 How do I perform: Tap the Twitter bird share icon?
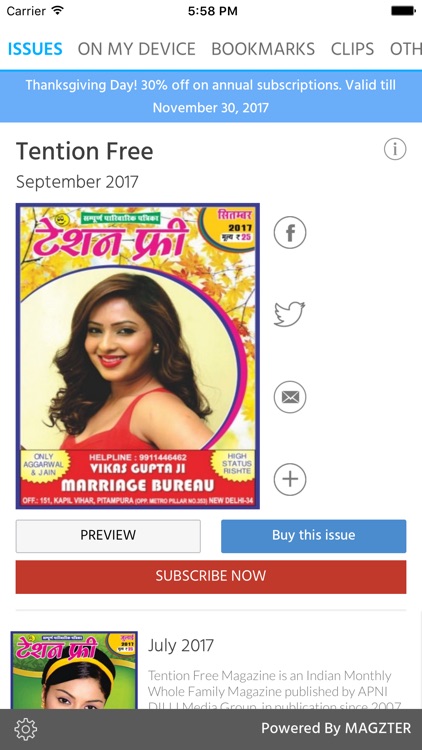[x=289, y=314]
